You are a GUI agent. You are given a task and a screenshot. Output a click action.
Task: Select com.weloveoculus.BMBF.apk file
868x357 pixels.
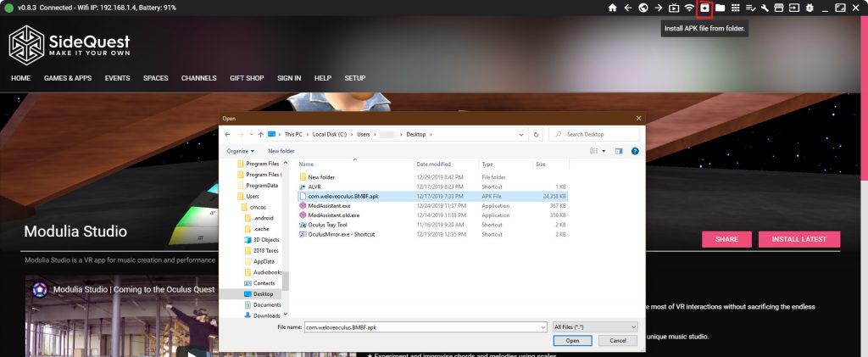coord(432,196)
